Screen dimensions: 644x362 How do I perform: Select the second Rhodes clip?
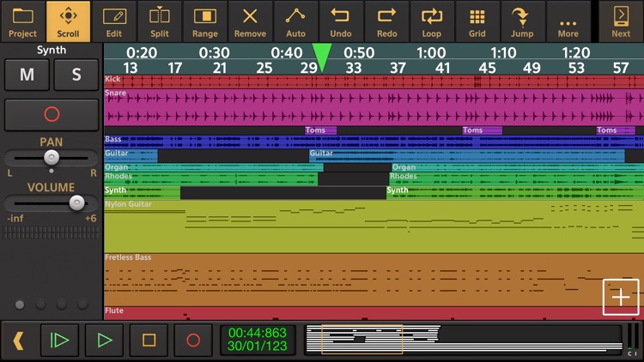click(x=516, y=178)
